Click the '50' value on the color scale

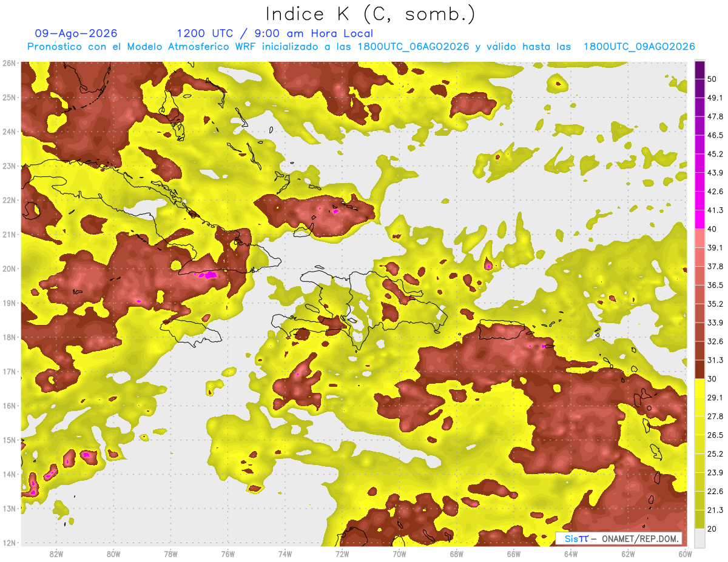(x=712, y=79)
